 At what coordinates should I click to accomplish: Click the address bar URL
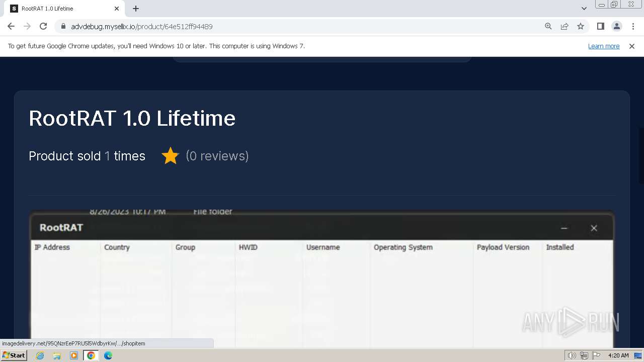(142, 26)
